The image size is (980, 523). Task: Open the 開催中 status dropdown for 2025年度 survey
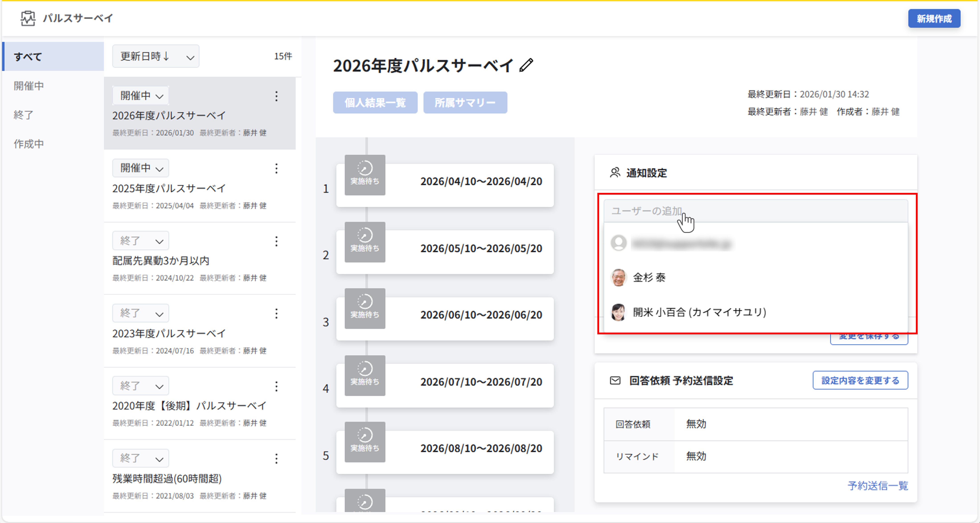coord(141,168)
